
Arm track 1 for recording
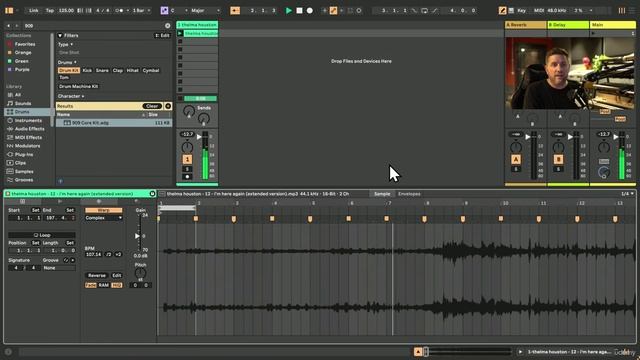187,177
